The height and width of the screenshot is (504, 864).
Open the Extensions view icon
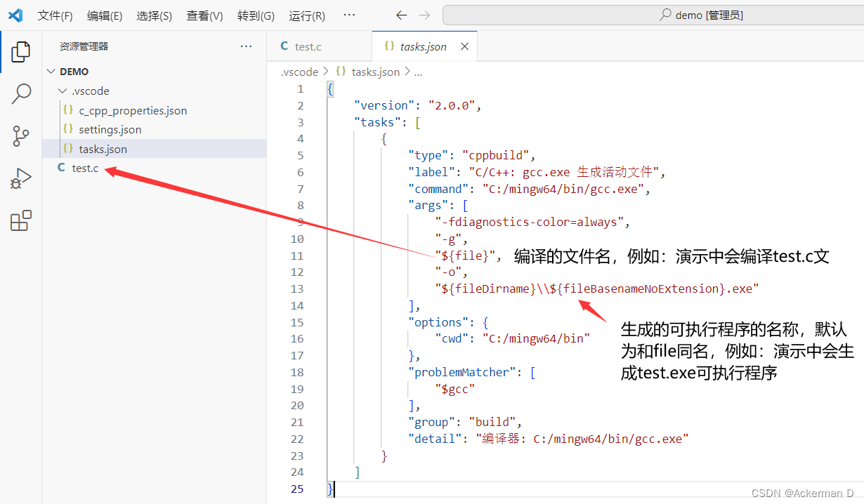click(x=20, y=220)
